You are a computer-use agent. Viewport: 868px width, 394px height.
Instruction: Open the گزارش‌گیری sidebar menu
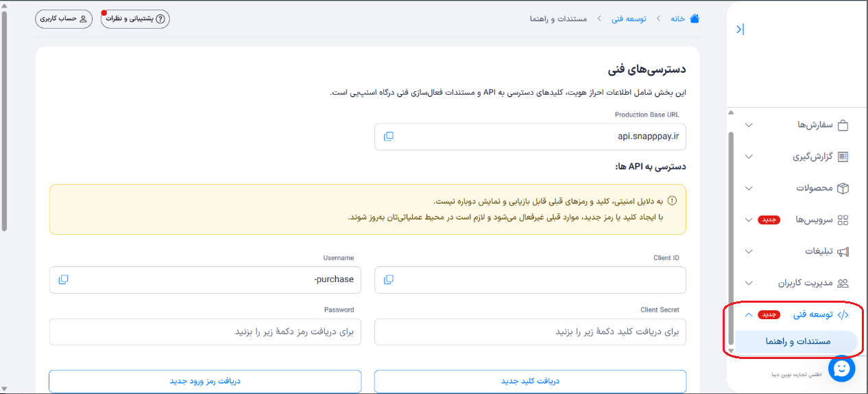[796, 157]
